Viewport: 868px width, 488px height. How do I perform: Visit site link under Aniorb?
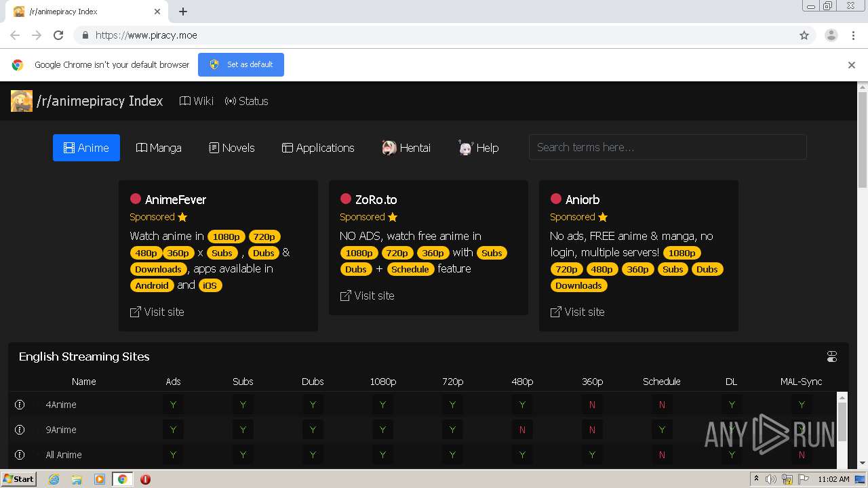(x=577, y=312)
